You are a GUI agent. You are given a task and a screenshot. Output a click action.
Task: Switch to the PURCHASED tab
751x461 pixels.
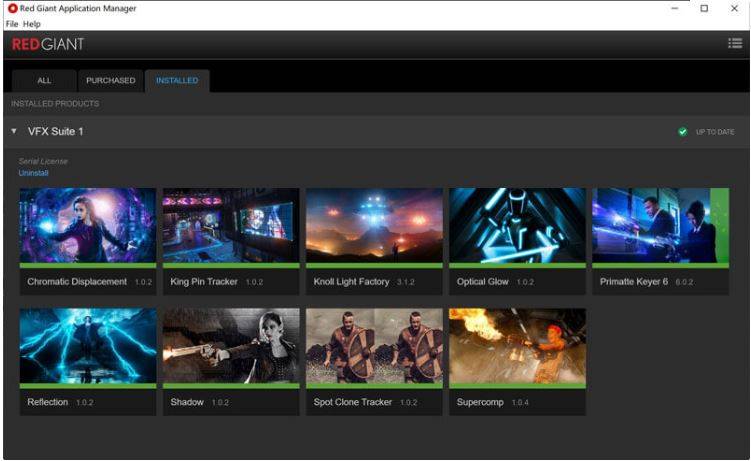[111, 80]
